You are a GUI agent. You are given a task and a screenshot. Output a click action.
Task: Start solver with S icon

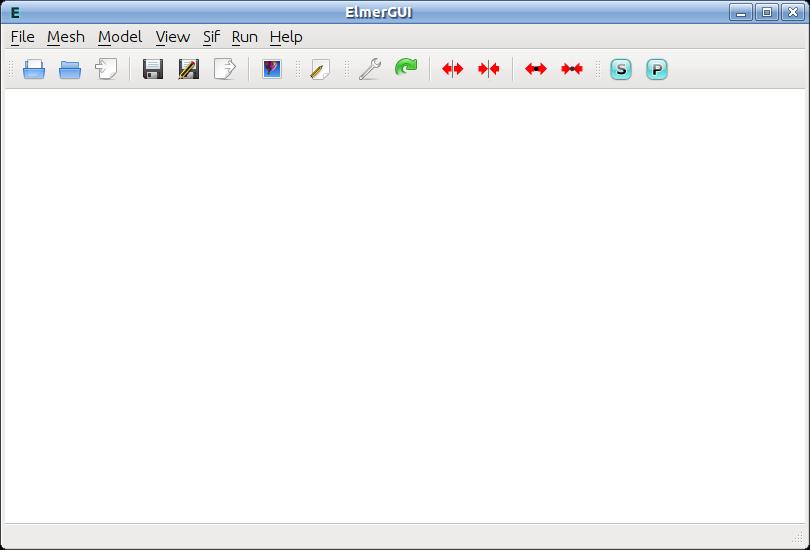[x=621, y=69]
